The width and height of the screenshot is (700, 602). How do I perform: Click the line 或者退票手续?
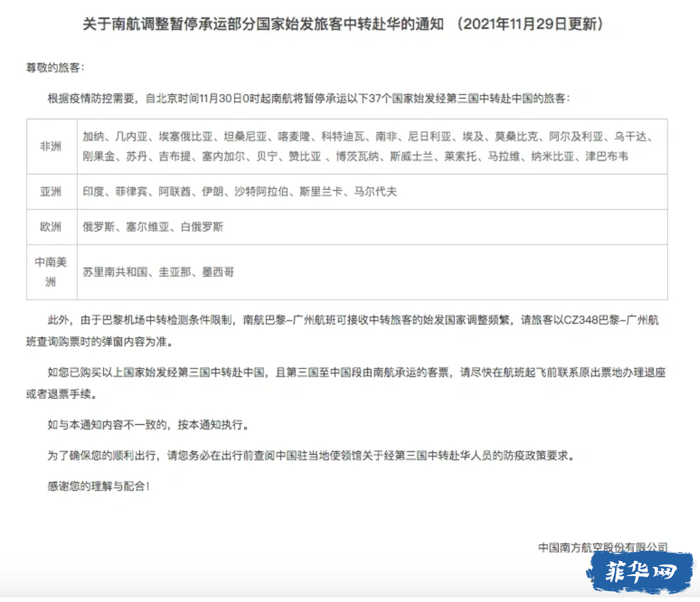click(61, 394)
